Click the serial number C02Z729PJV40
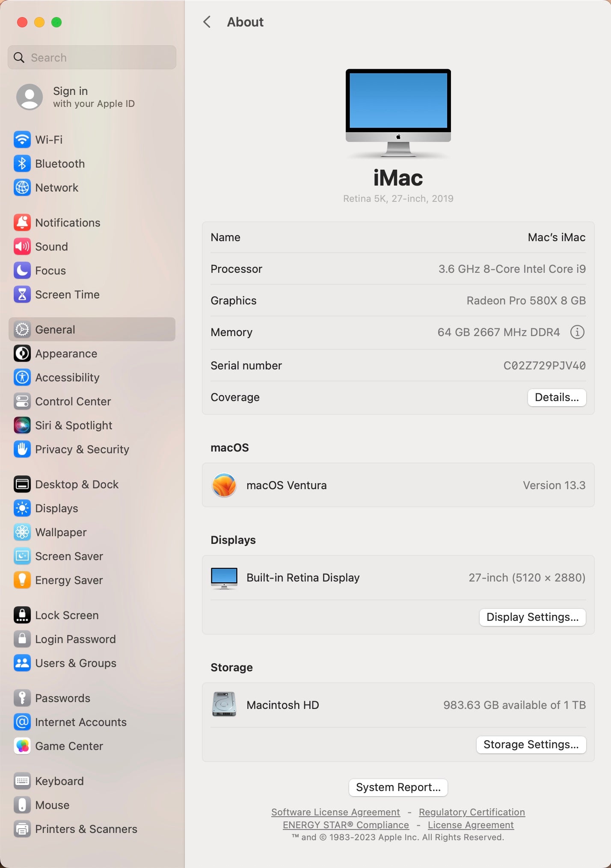Screen dimensions: 611x868 click(544, 366)
